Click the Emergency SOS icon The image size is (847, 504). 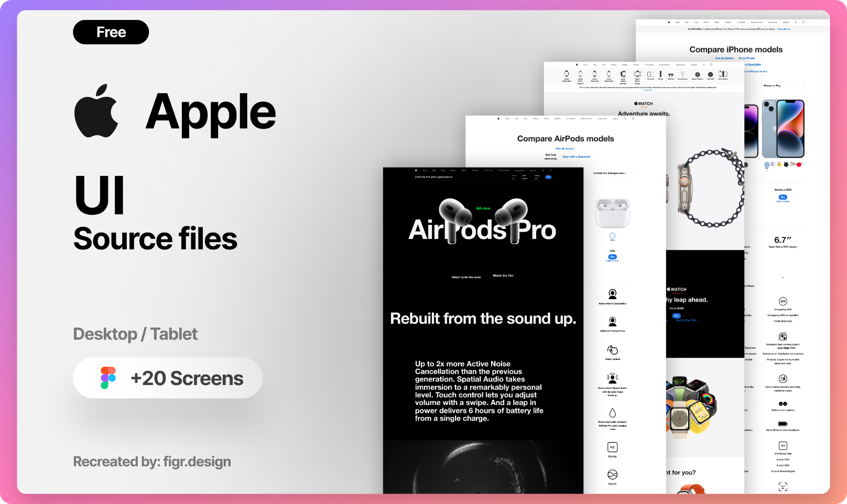coord(783,301)
